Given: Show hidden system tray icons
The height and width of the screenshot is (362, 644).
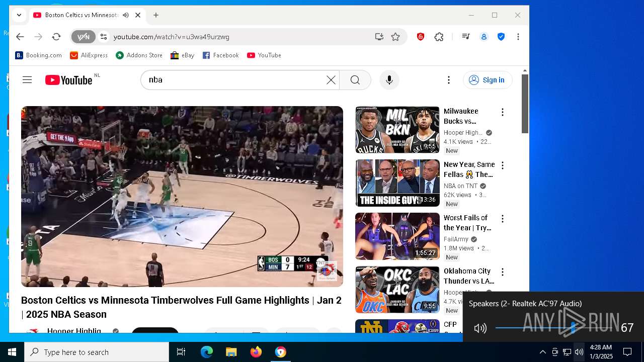Looking at the screenshot, I should point(542,352).
